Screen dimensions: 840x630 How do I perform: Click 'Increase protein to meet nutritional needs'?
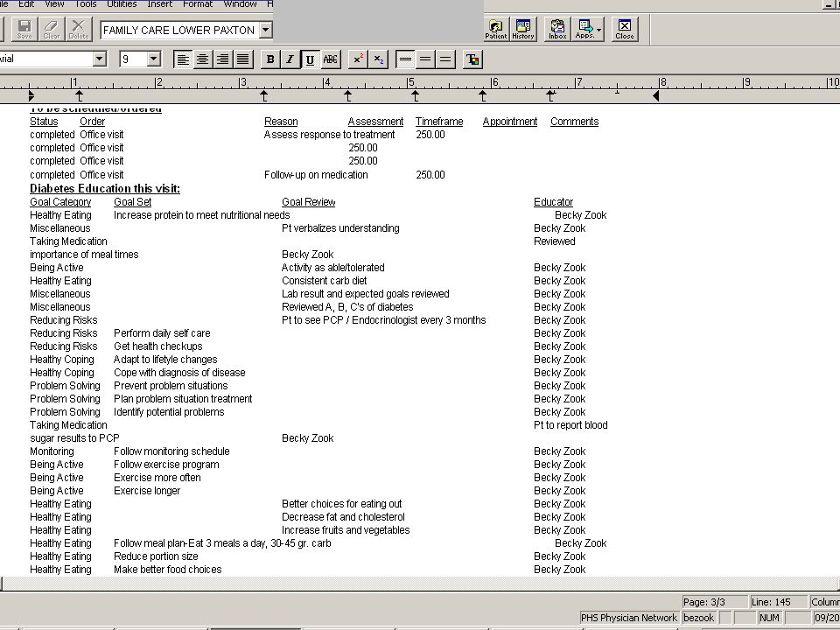point(201,215)
